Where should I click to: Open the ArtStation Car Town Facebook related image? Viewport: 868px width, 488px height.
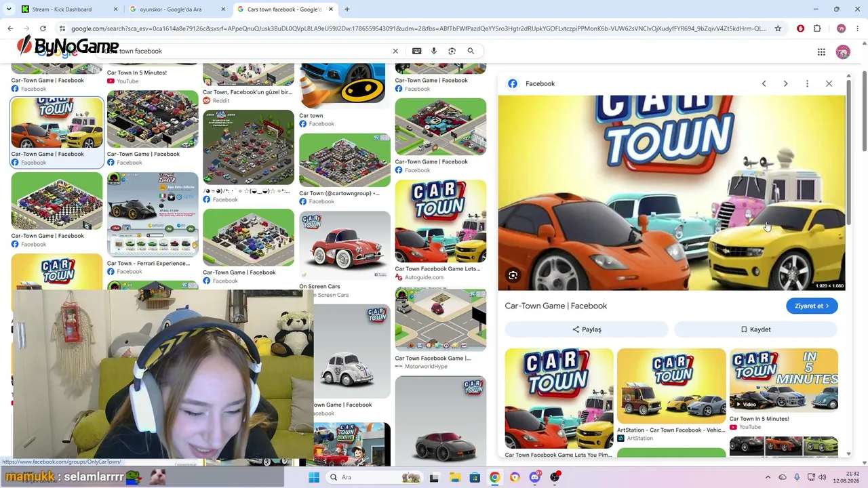click(x=671, y=385)
